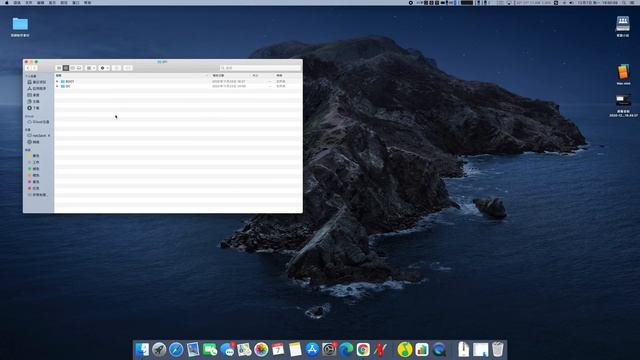Select the purple tag in sidebar
The height and width of the screenshot is (360, 640).
click(x=33, y=182)
